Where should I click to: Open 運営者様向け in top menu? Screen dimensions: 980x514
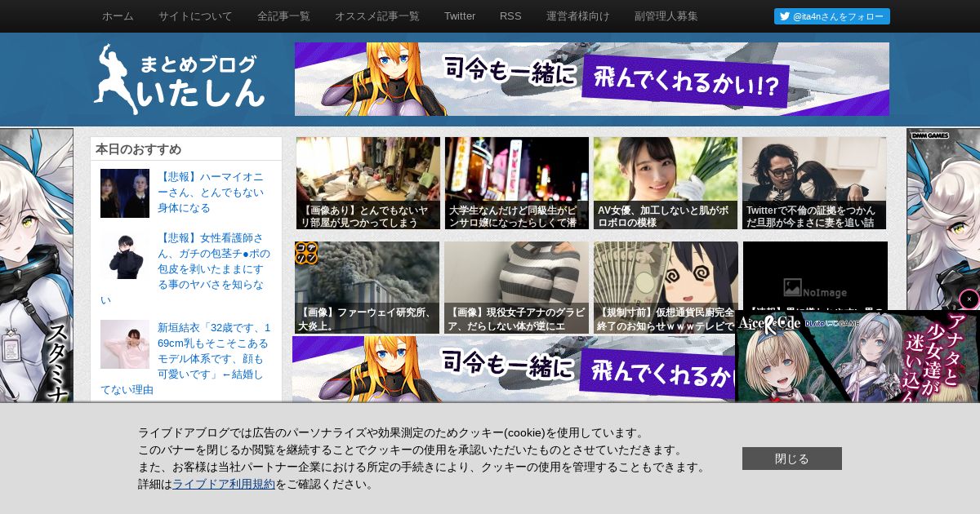(578, 16)
